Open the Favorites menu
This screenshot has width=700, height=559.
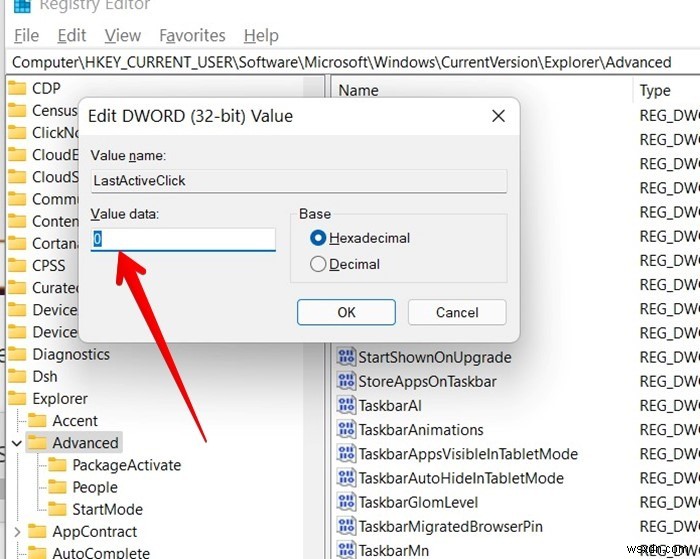(x=192, y=35)
